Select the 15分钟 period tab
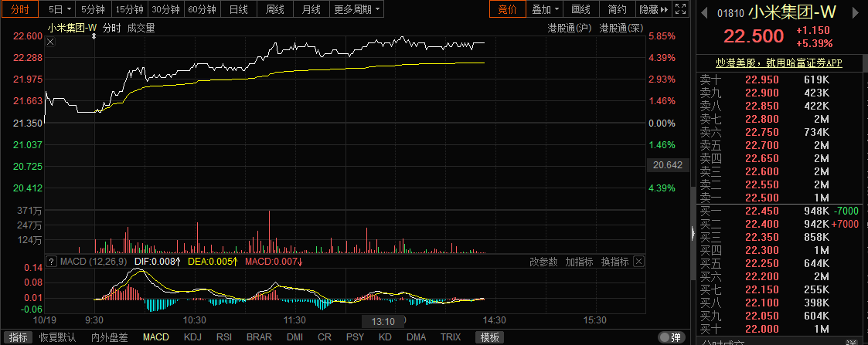Viewport: 868px width, 345px height. pyautogui.click(x=129, y=8)
